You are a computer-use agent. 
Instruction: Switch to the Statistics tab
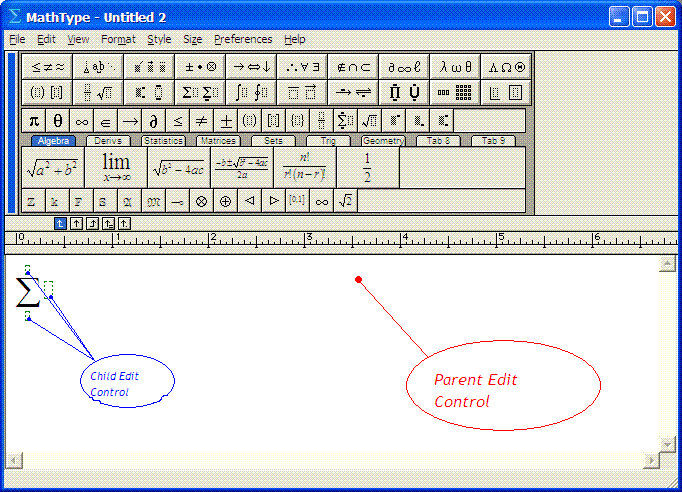pyautogui.click(x=163, y=141)
